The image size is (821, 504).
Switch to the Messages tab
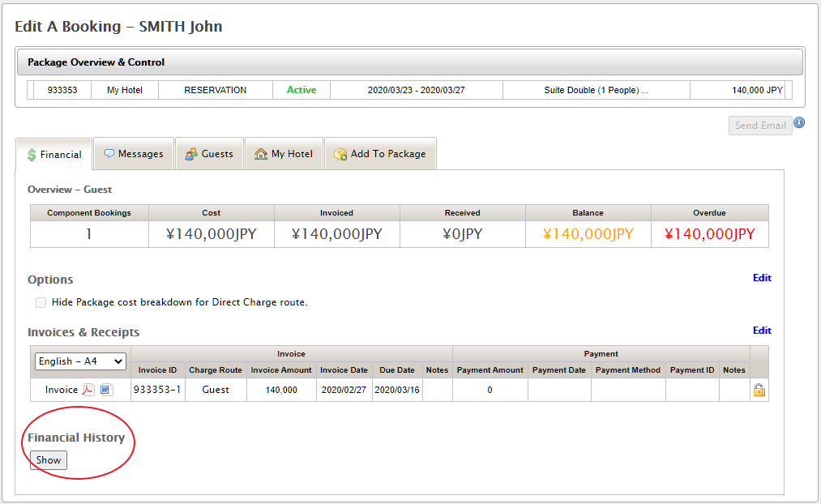click(x=134, y=153)
